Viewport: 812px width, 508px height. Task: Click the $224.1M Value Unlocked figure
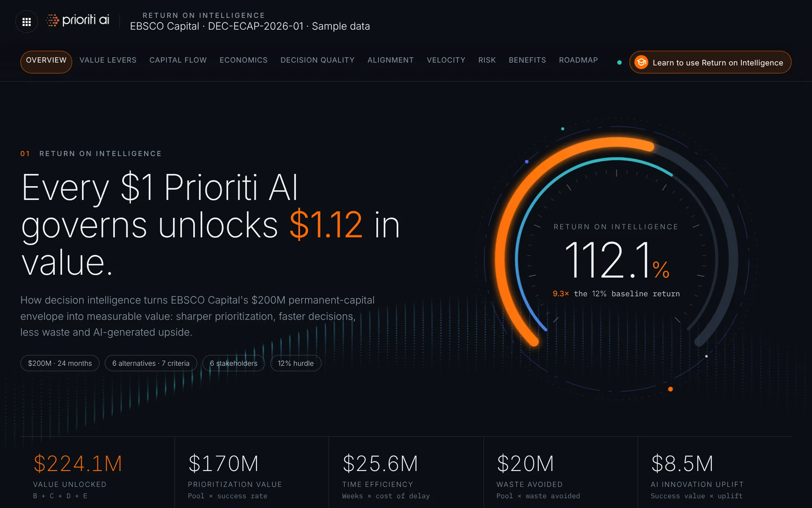78,464
